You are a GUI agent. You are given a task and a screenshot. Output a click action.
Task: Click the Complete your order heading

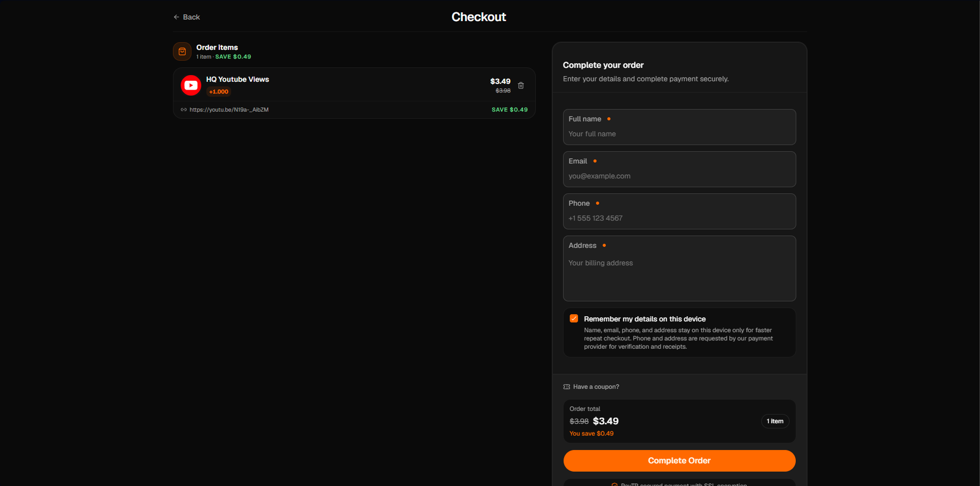(x=603, y=65)
